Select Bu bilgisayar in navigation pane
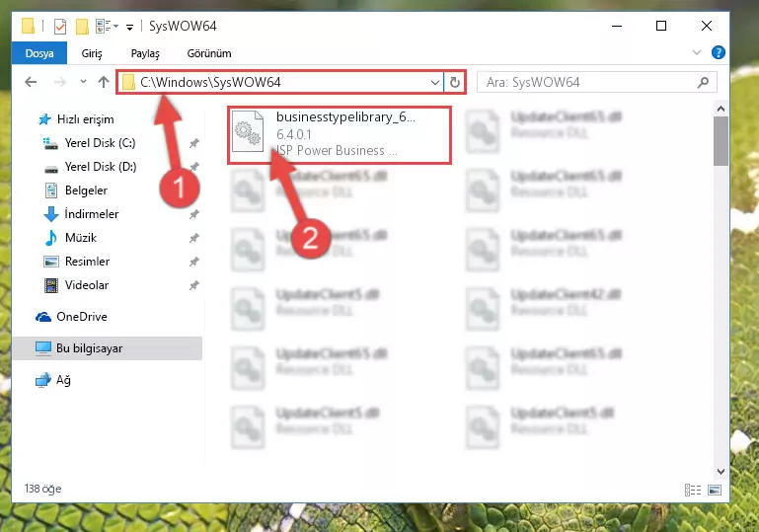The height and width of the screenshot is (532, 759). pos(107,348)
